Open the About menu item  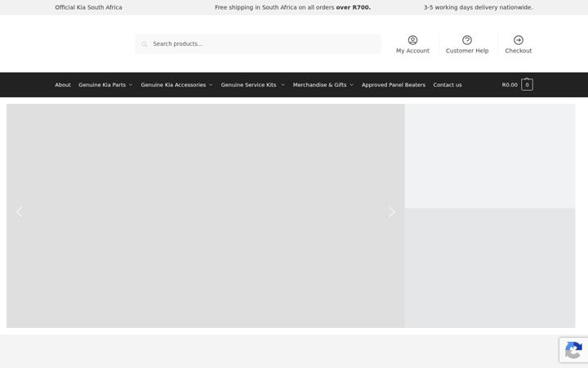(x=63, y=85)
